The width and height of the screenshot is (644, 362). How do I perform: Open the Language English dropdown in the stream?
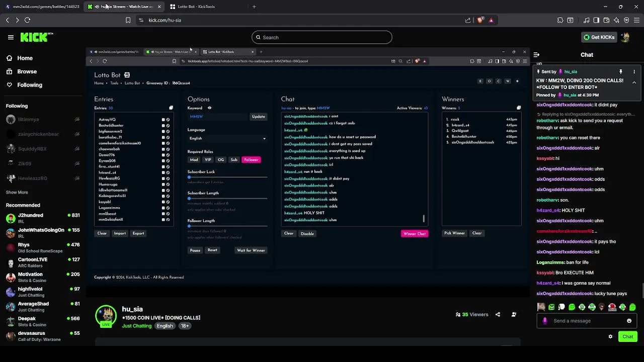point(227,138)
